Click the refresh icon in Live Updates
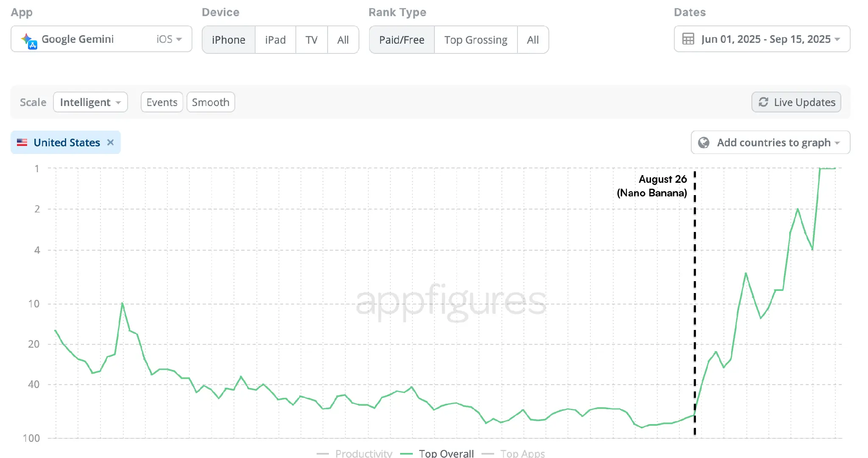The width and height of the screenshot is (868, 458). 763,102
